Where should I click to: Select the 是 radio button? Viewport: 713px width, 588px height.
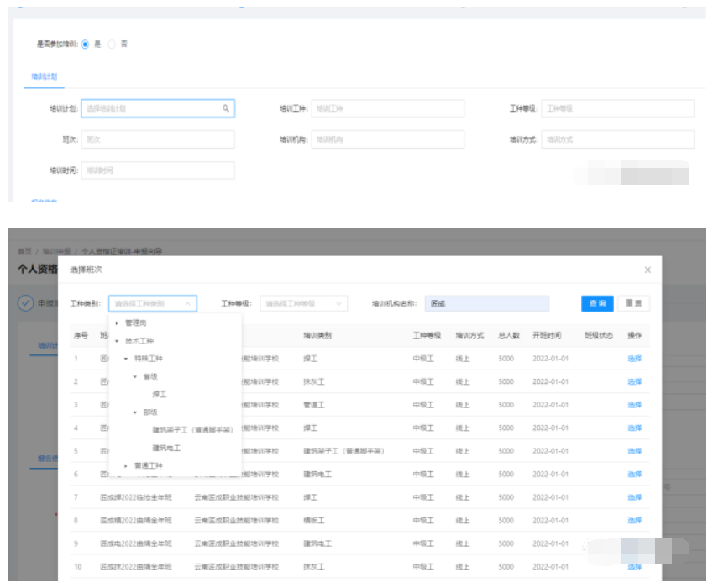(85, 44)
